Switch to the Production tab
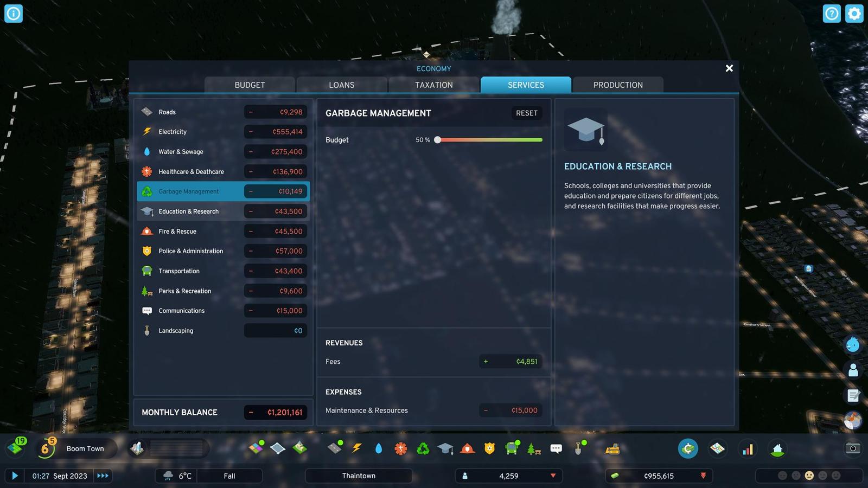The width and height of the screenshot is (868, 488). tap(617, 85)
